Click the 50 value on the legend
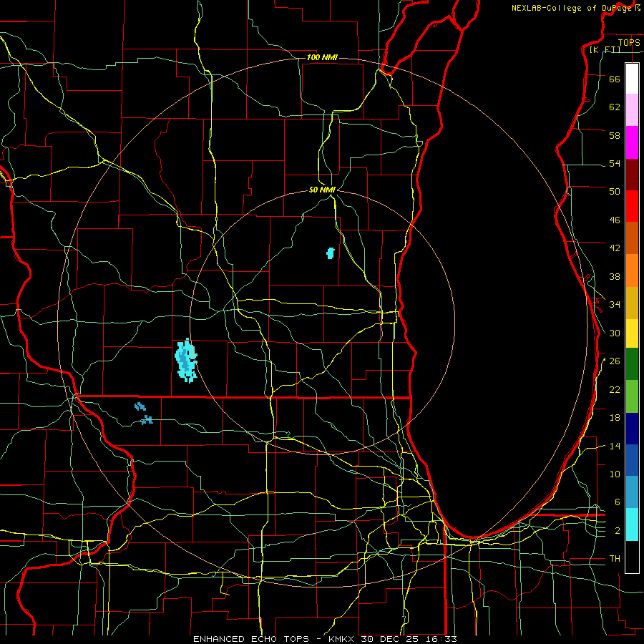 [x=615, y=192]
